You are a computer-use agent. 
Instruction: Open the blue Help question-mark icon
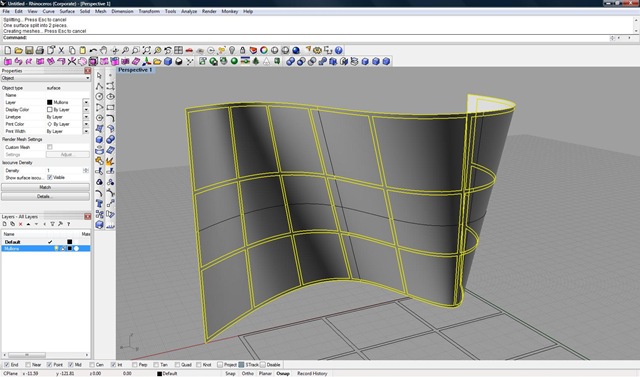point(338,50)
